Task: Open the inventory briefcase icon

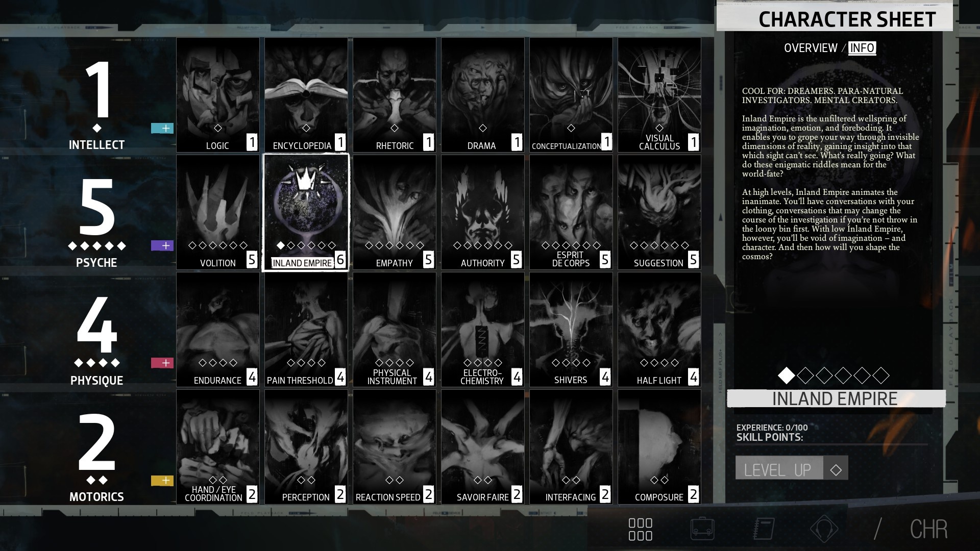Action: [702, 529]
